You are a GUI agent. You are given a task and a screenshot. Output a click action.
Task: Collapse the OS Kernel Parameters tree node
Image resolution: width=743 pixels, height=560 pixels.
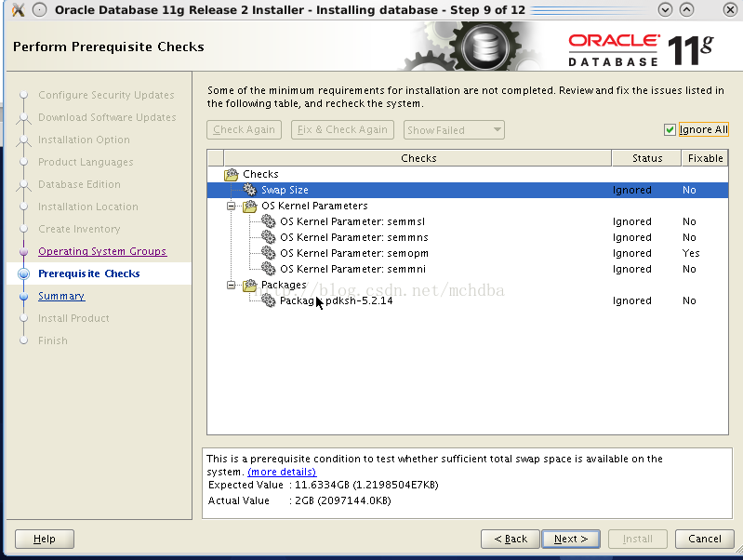pos(232,206)
